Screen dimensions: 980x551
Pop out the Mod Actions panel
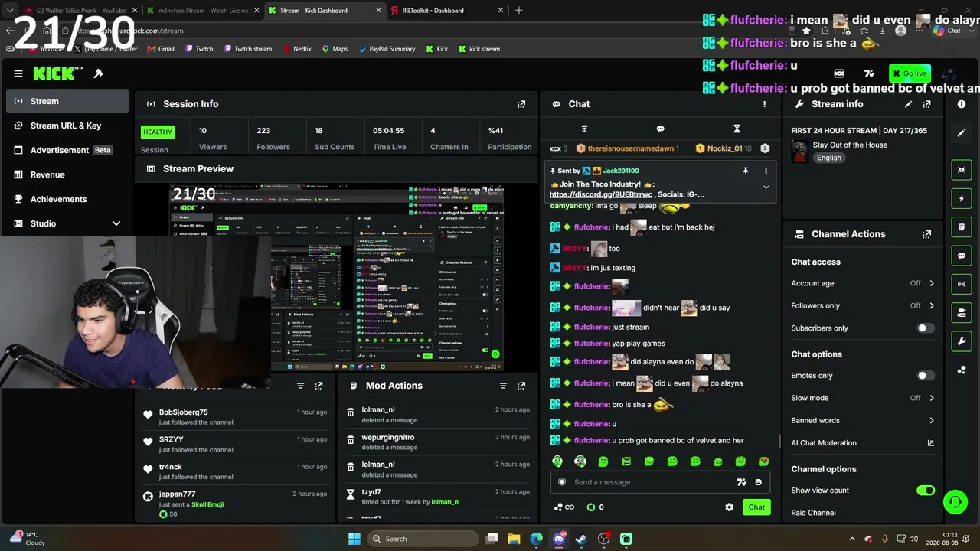[x=521, y=386]
